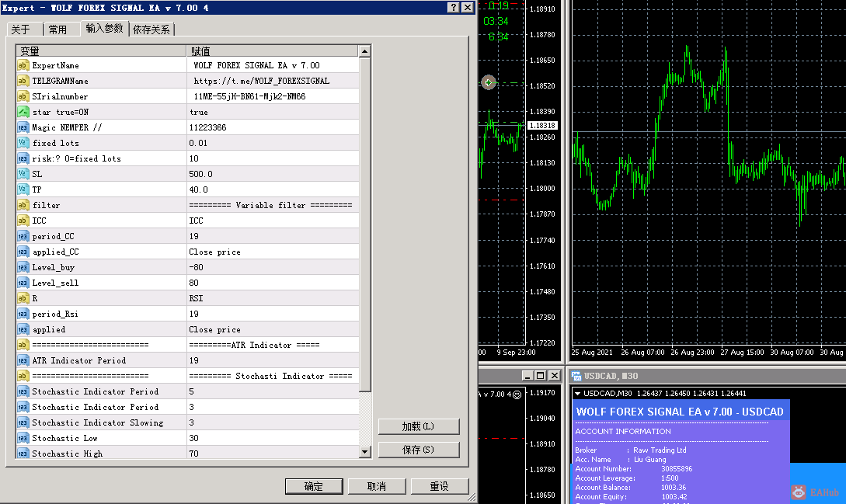This screenshot has width=846, height=504.
Task: Click the smiley face EA icon on chart
Action: click(x=517, y=395)
